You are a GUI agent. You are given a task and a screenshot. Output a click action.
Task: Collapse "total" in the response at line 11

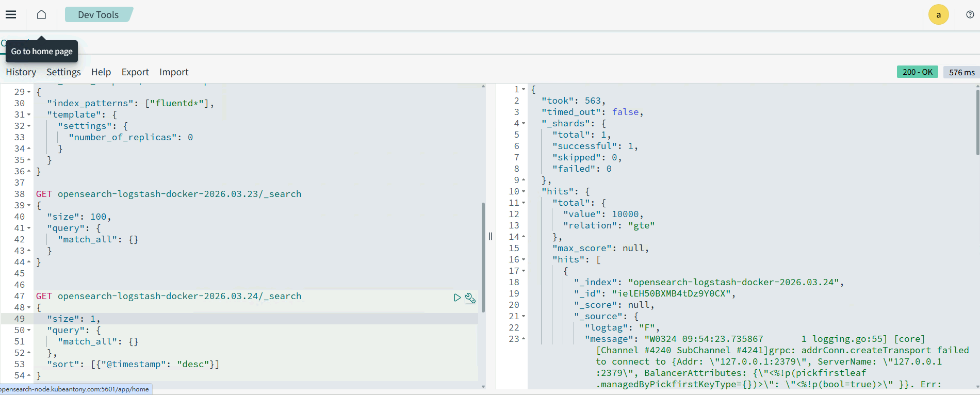[524, 203]
